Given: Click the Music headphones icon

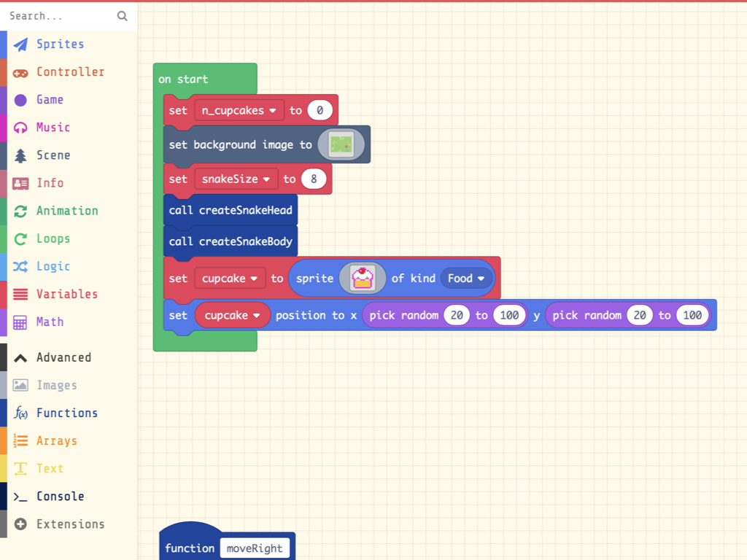Looking at the screenshot, I should coord(20,128).
